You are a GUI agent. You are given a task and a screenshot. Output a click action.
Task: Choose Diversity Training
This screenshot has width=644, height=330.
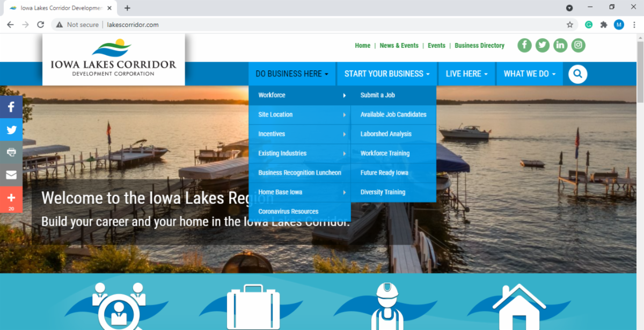click(393, 192)
